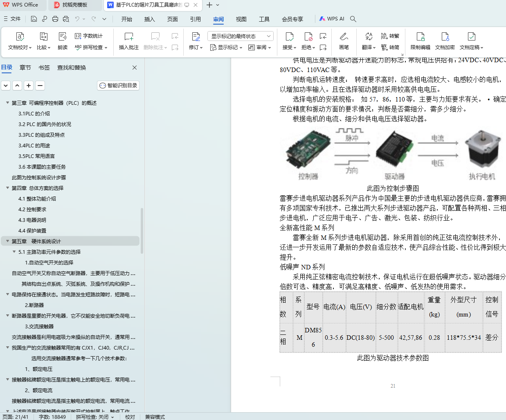Collapse 第五章 硬件系统设计 tree node
The width and height of the screenshot is (506, 420).
point(8,241)
